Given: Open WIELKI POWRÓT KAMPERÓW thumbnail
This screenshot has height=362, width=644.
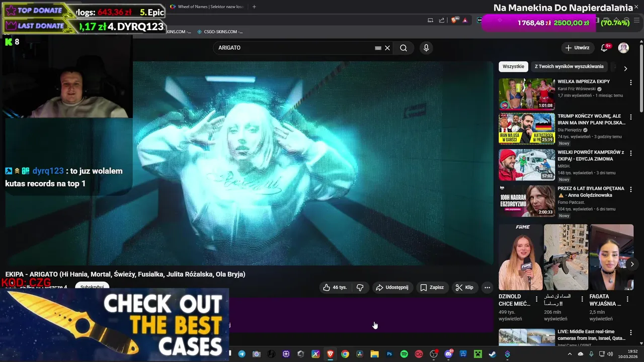Looking at the screenshot, I should [x=527, y=165].
